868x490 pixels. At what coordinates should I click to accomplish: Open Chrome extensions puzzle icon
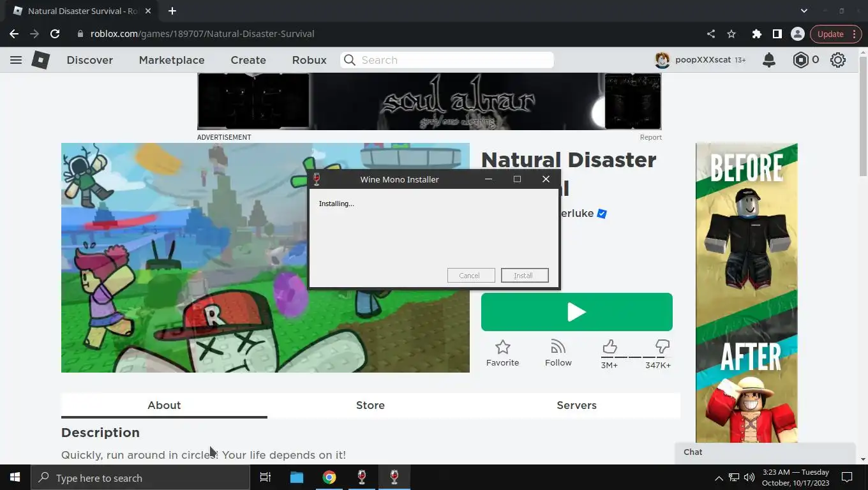click(x=757, y=34)
